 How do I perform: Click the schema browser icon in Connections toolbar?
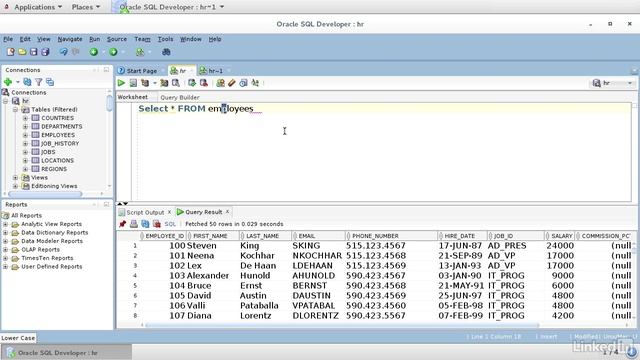coord(50,82)
